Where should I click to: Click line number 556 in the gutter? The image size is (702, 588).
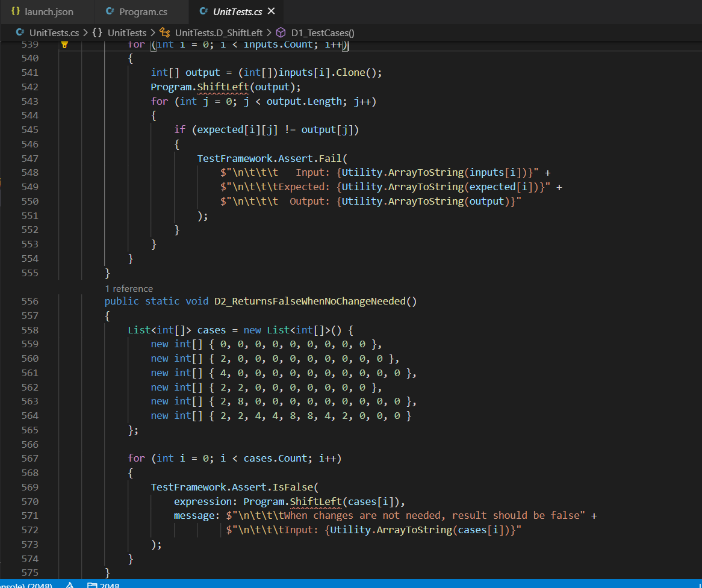(x=30, y=301)
